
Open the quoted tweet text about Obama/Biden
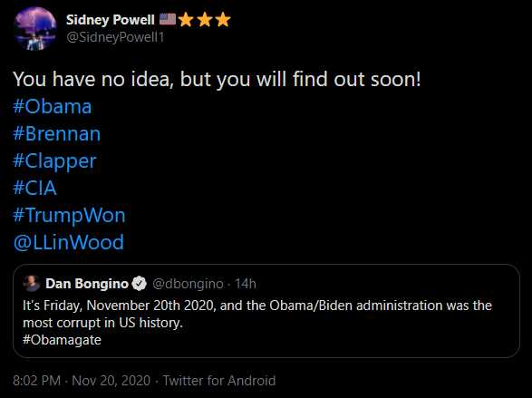click(257, 323)
